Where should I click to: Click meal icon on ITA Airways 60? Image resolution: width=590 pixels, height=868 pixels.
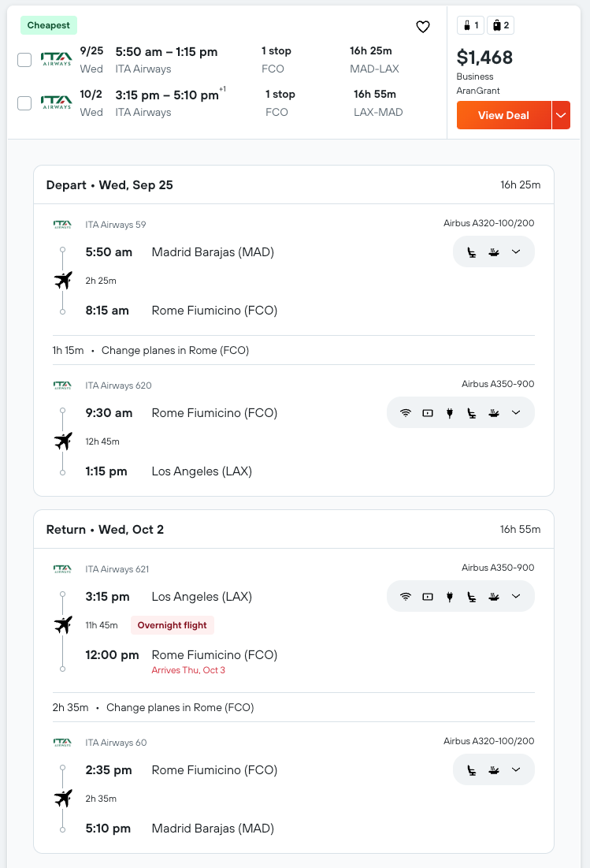coord(494,770)
